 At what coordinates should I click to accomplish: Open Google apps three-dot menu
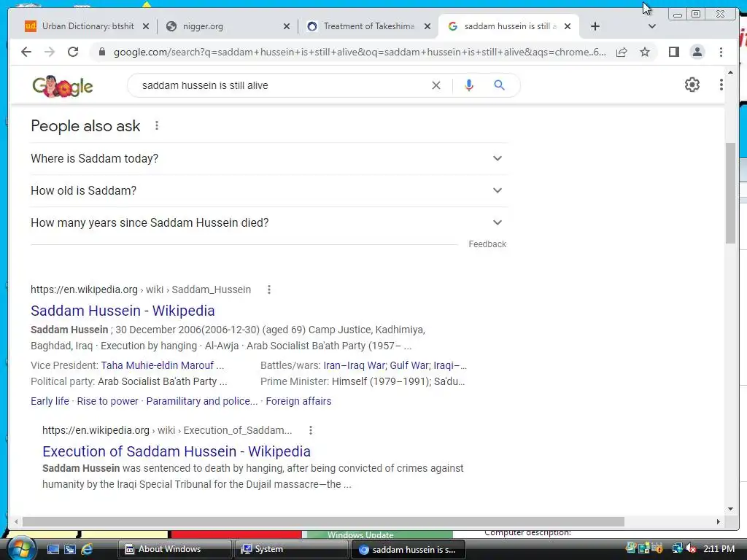tap(721, 85)
